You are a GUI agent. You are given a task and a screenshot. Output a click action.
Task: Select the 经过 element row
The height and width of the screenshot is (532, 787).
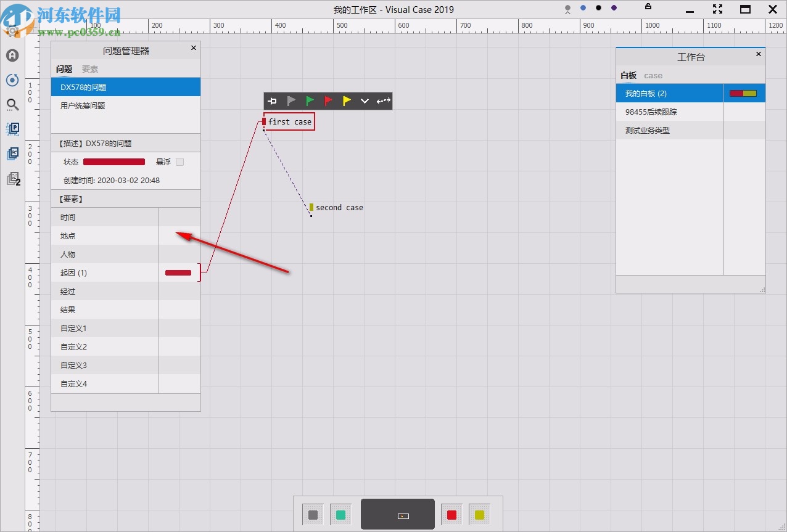coord(126,291)
